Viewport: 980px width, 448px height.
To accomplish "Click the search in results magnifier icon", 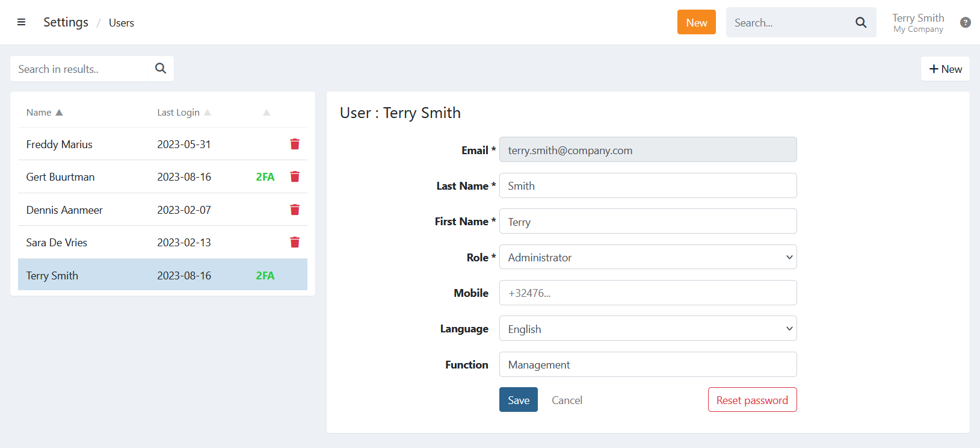I will tap(161, 69).
